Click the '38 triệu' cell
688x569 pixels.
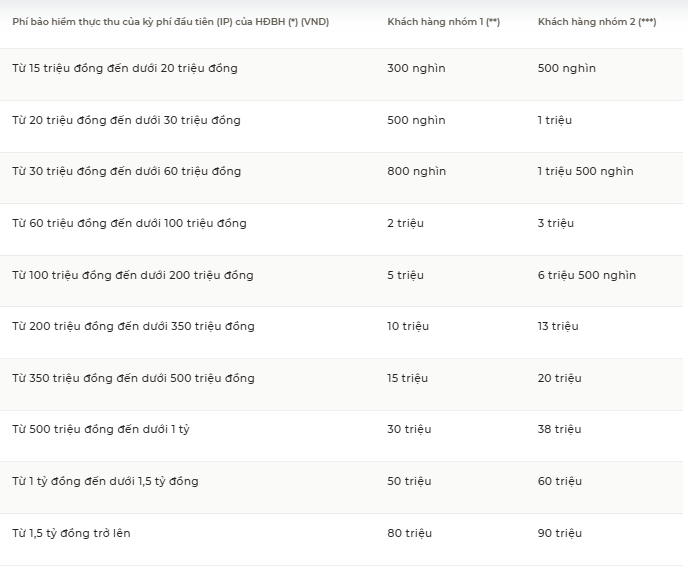coord(559,429)
